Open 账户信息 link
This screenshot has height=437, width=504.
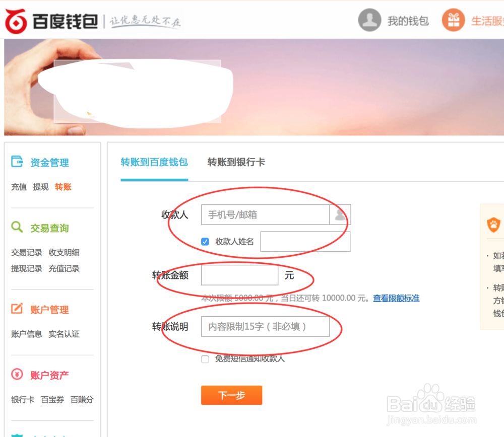[27, 334]
